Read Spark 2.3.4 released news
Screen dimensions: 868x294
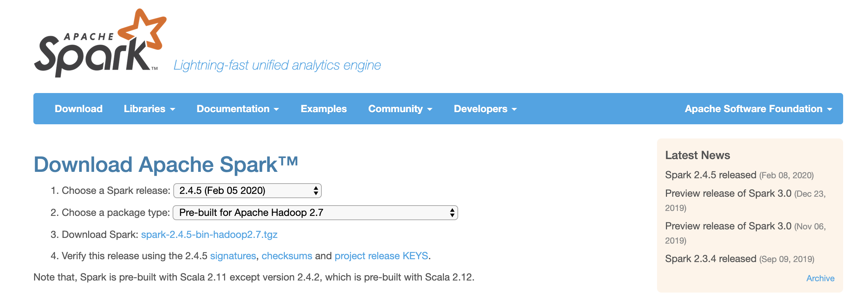[x=711, y=259]
